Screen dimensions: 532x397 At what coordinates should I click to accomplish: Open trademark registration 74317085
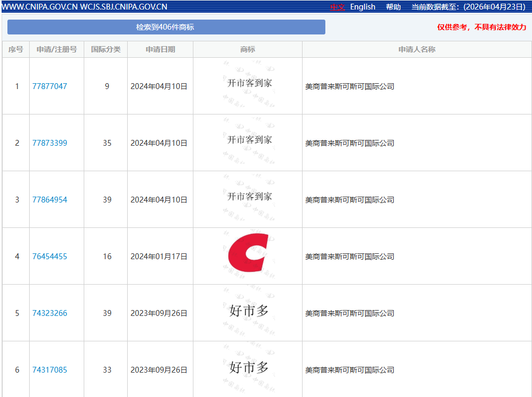pos(49,369)
